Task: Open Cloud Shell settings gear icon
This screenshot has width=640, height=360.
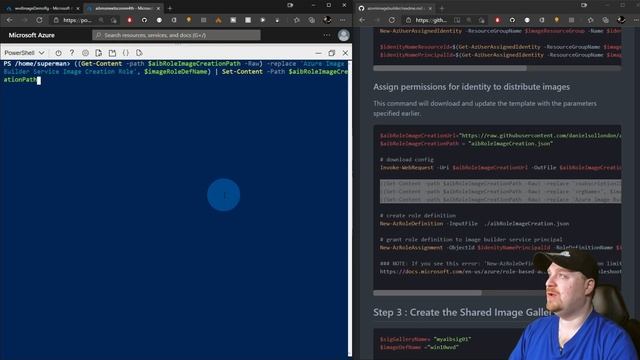Action: (85, 53)
